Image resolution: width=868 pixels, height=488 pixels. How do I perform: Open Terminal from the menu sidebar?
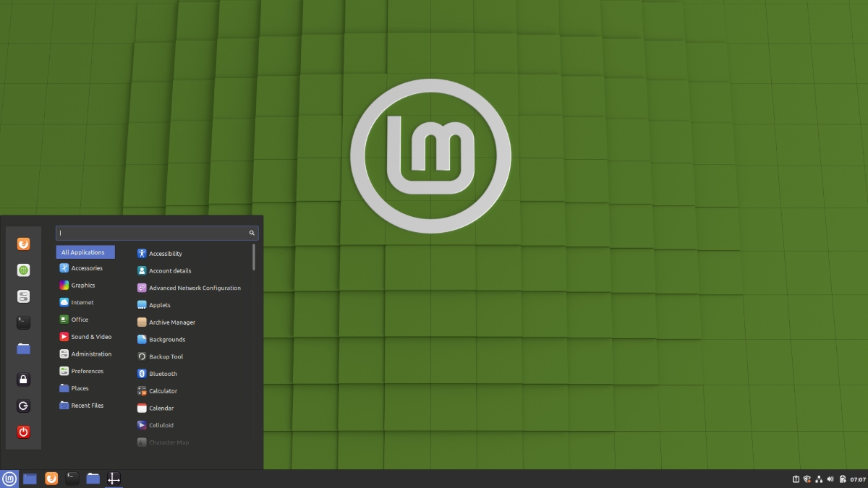pos(23,322)
